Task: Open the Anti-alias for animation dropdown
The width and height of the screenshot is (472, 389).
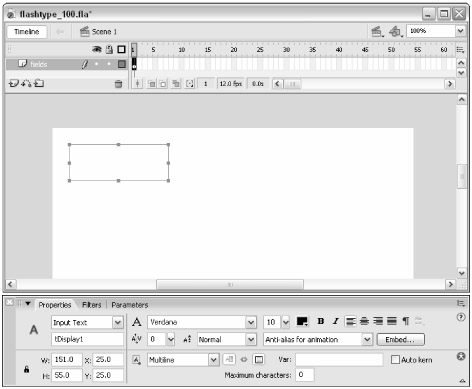Action: [x=317, y=339]
